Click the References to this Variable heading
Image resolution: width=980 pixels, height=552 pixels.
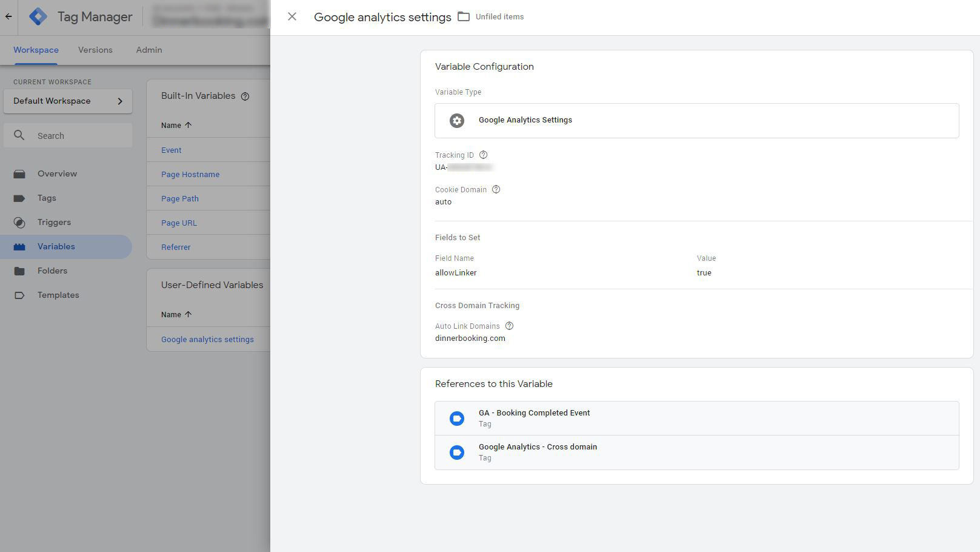pyautogui.click(x=493, y=384)
